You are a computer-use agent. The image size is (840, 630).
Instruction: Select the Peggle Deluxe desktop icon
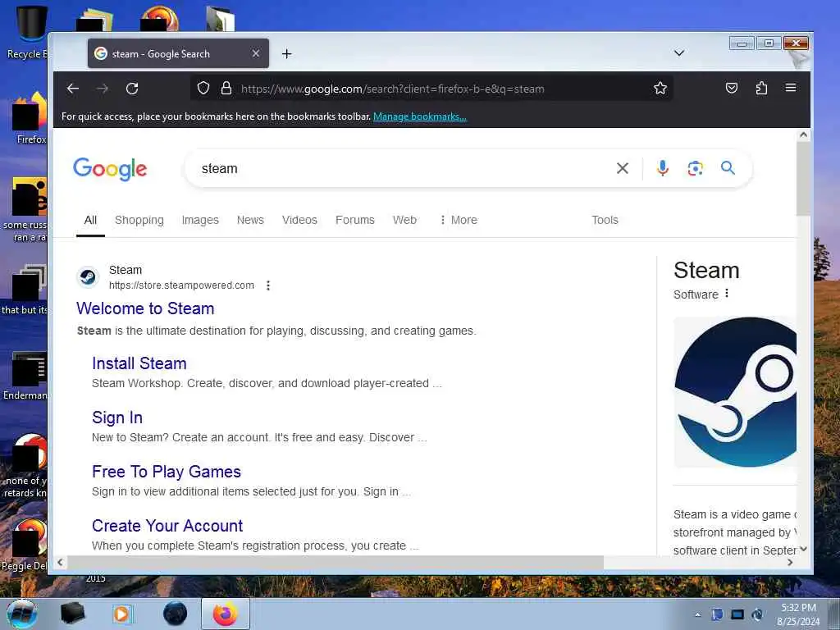coord(25,546)
